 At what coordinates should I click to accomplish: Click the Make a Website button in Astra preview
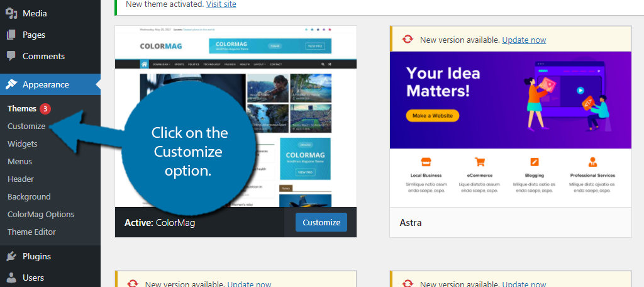coord(433,116)
